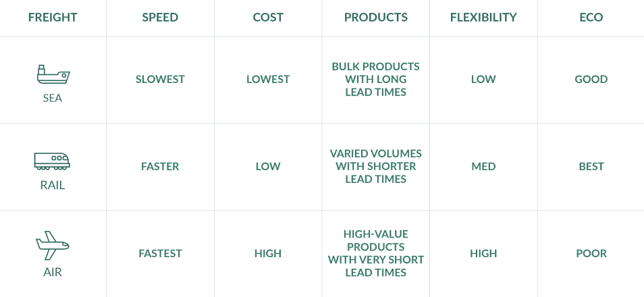The height and width of the screenshot is (297, 644).
Task: Click the high-value products cell for air
Action: click(376, 253)
